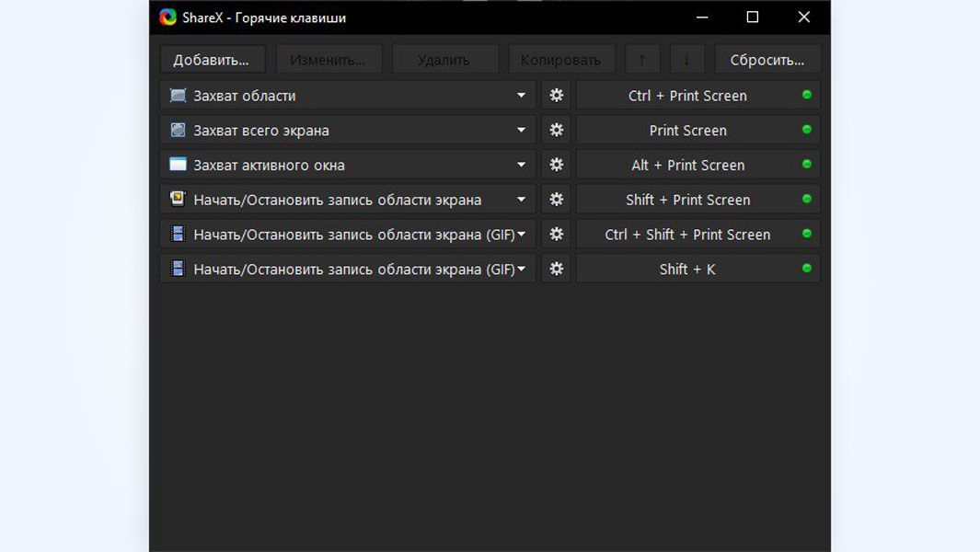Screen dimensions: 980x552
Task: Click the Удалить button
Action: coord(444,60)
